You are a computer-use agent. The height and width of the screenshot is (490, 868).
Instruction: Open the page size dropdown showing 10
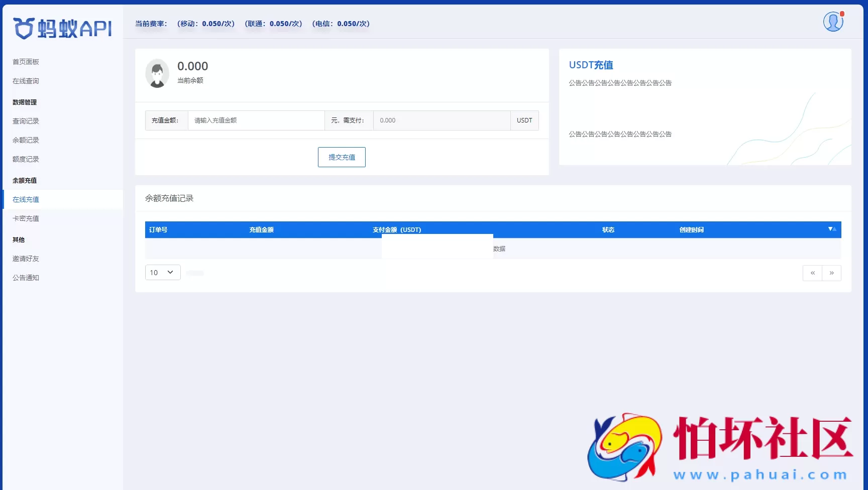[x=162, y=272]
